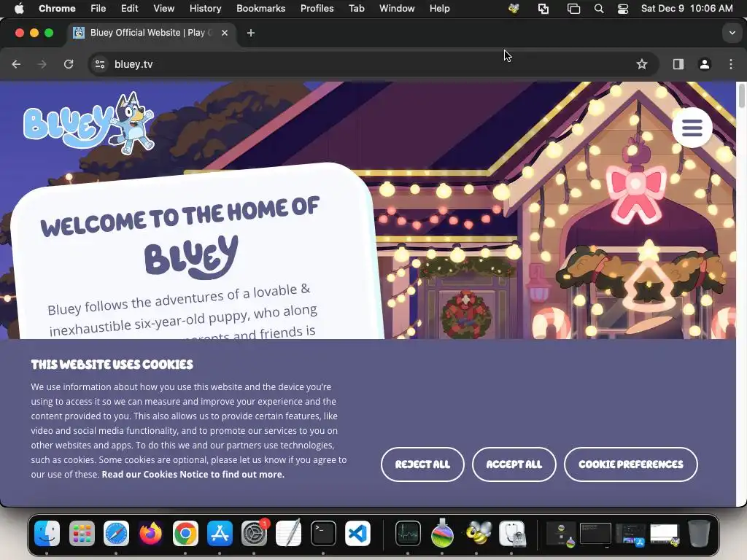Image resolution: width=747 pixels, height=560 pixels.
Task: Click the Spotlight search icon in the menu bar
Action: click(599, 9)
